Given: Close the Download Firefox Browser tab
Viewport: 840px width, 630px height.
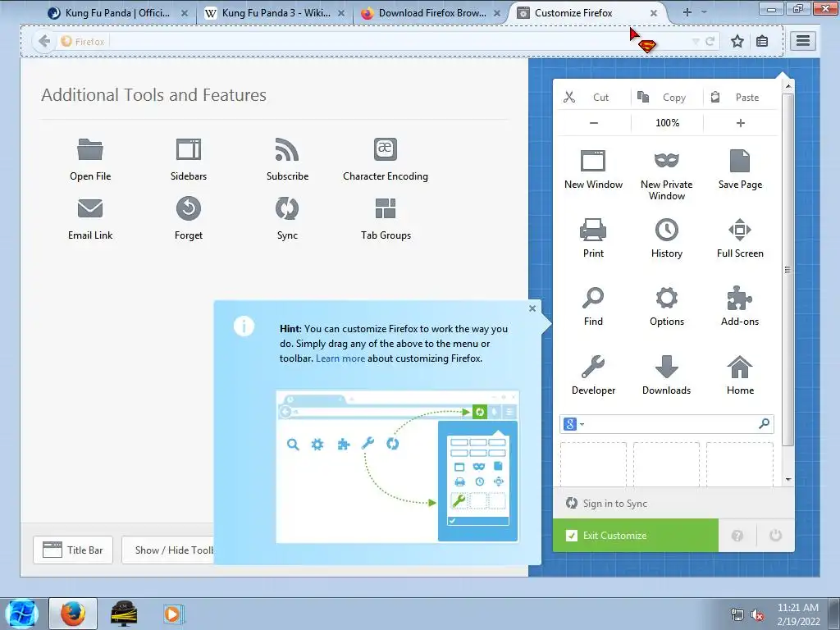Looking at the screenshot, I should (x=497, y=13).
